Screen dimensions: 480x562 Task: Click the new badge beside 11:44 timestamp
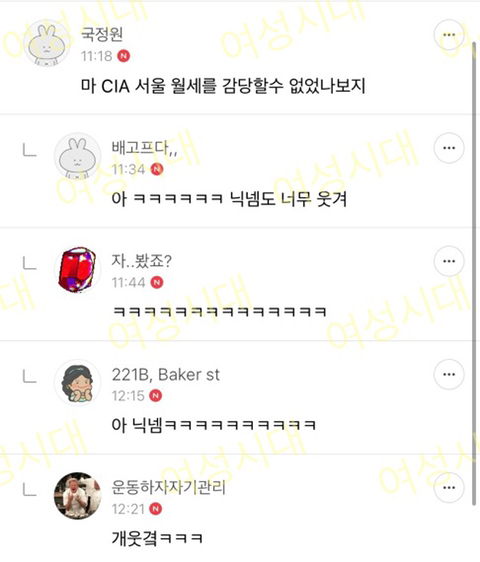pyautogui.click(x=157, y=282)
